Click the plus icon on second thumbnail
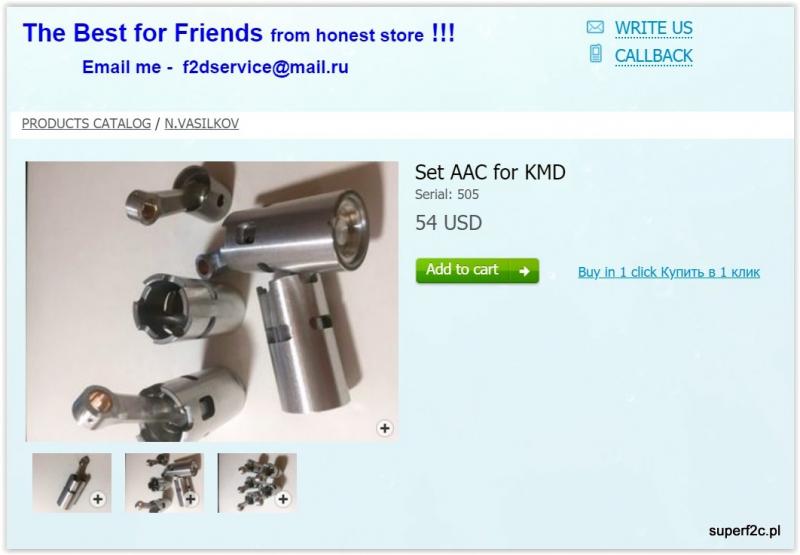 point(191,498)
